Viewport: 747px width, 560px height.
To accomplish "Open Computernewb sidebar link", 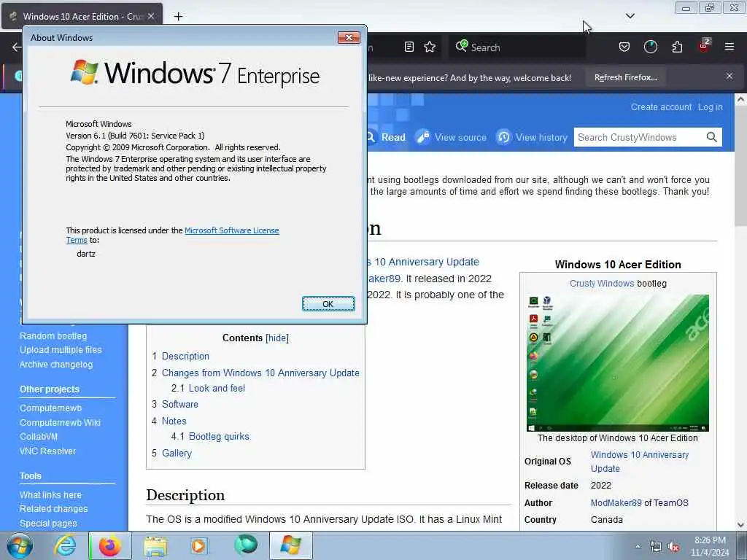I will (x=50, y=408).
